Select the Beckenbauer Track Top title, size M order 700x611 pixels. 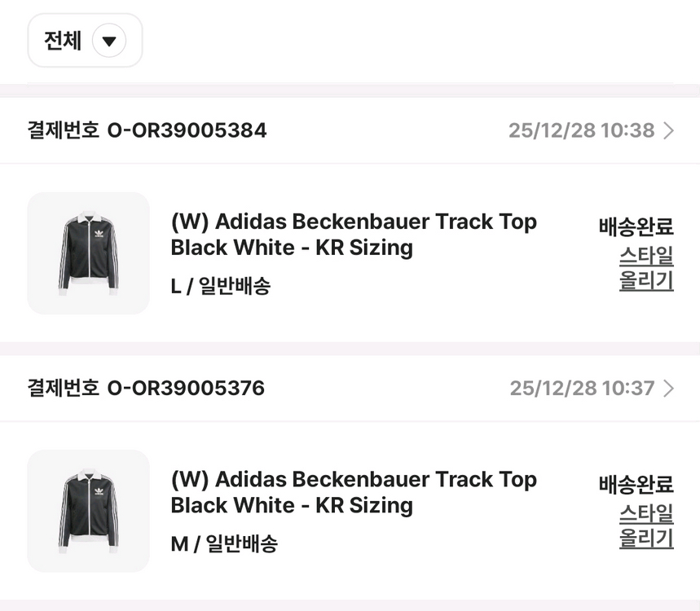coord(354,493)
